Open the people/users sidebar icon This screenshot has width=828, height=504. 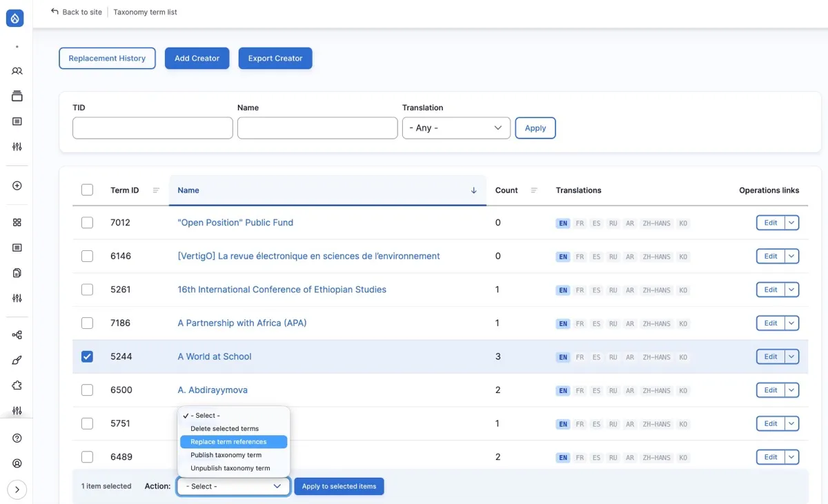tap(17, 71)
